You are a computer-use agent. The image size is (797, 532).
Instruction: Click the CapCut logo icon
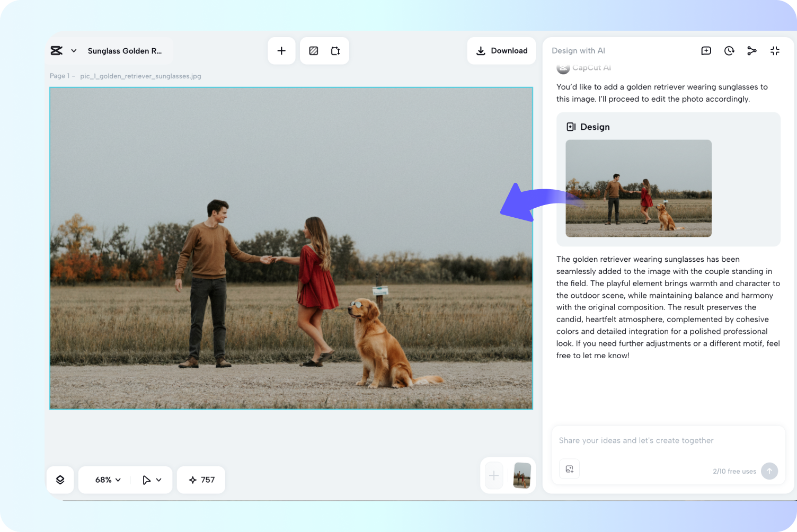57,51
